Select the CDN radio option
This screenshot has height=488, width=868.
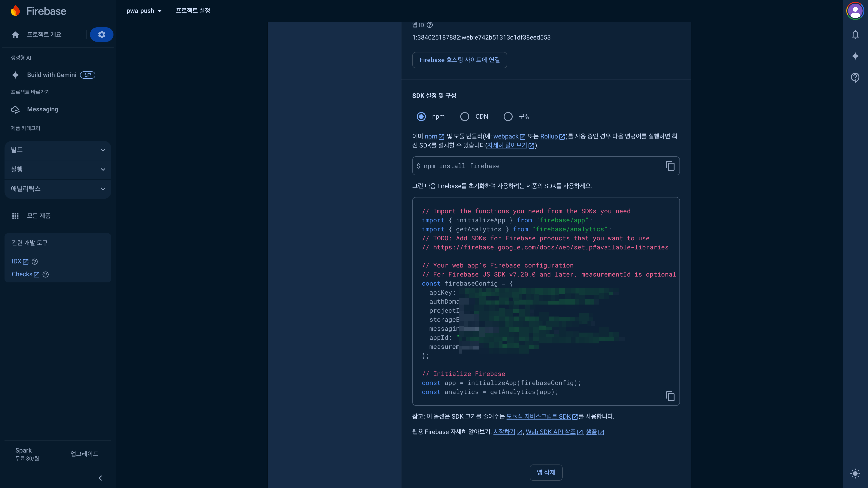465,117
